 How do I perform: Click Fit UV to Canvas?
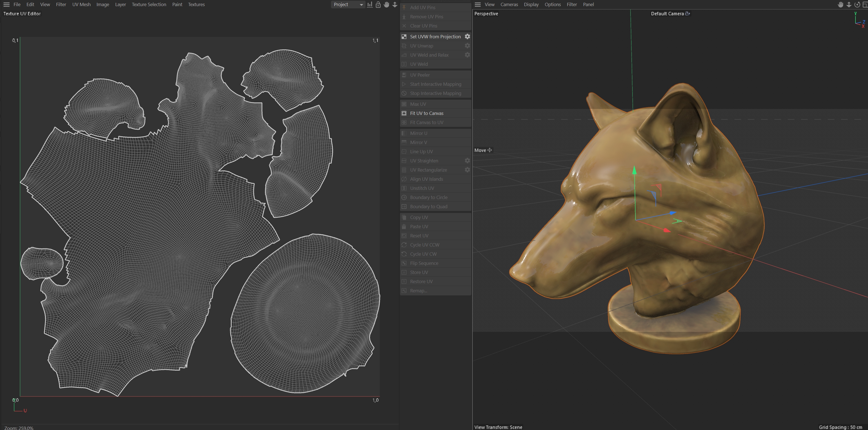[x=427, y=113]
